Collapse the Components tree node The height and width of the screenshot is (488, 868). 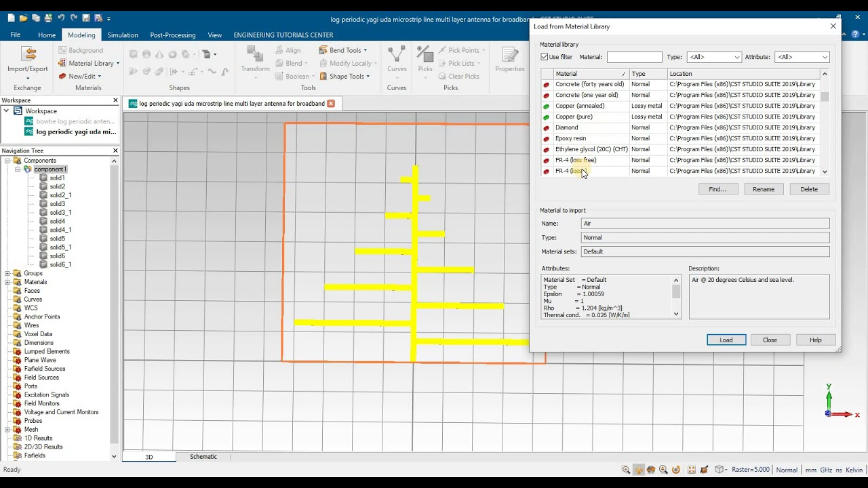[x=7, y=161]
